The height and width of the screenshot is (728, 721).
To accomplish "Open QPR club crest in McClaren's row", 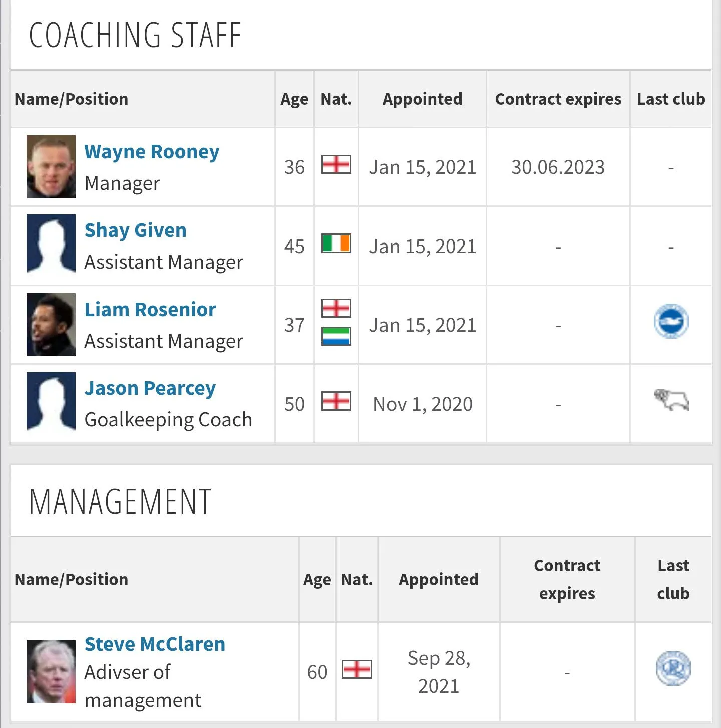I will (x=673, y=668).
